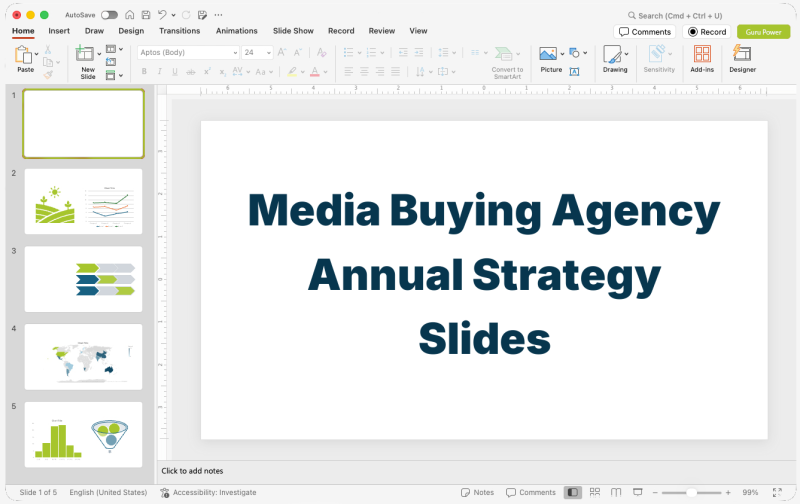Start slide show from status bar
Screen dimensions: 800x504
click(638, 492)
